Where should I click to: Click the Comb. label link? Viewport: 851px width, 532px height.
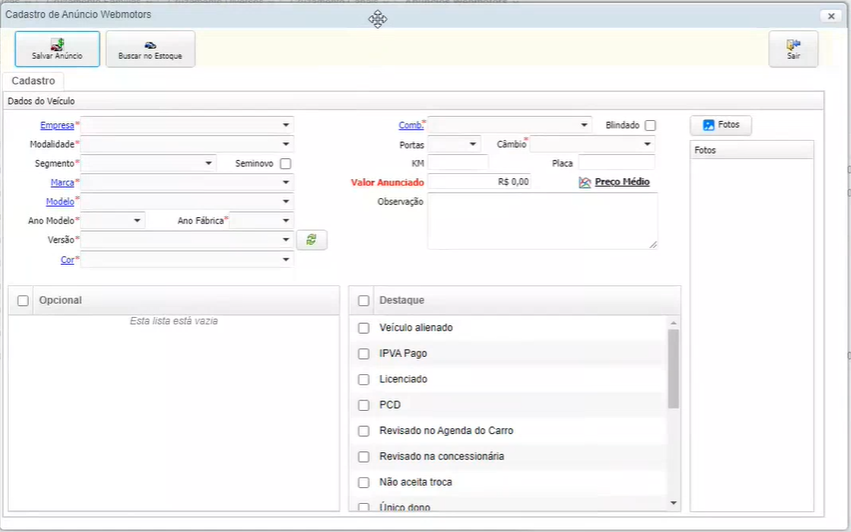411,125
